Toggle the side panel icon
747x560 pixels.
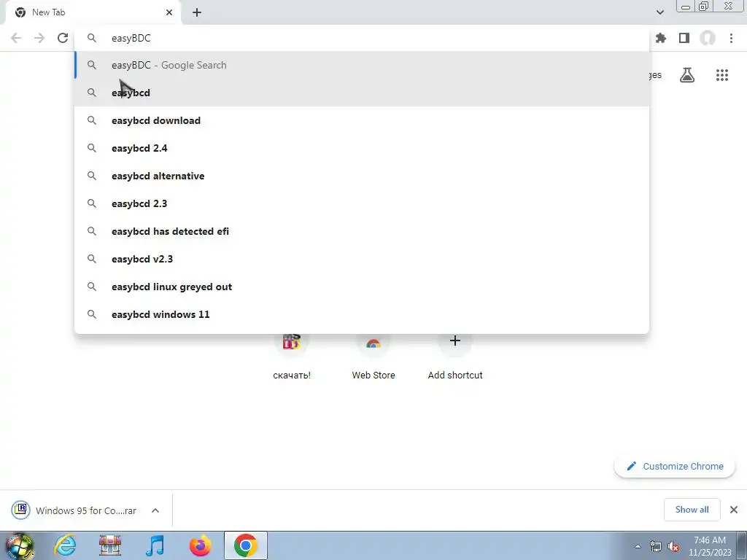684,38
